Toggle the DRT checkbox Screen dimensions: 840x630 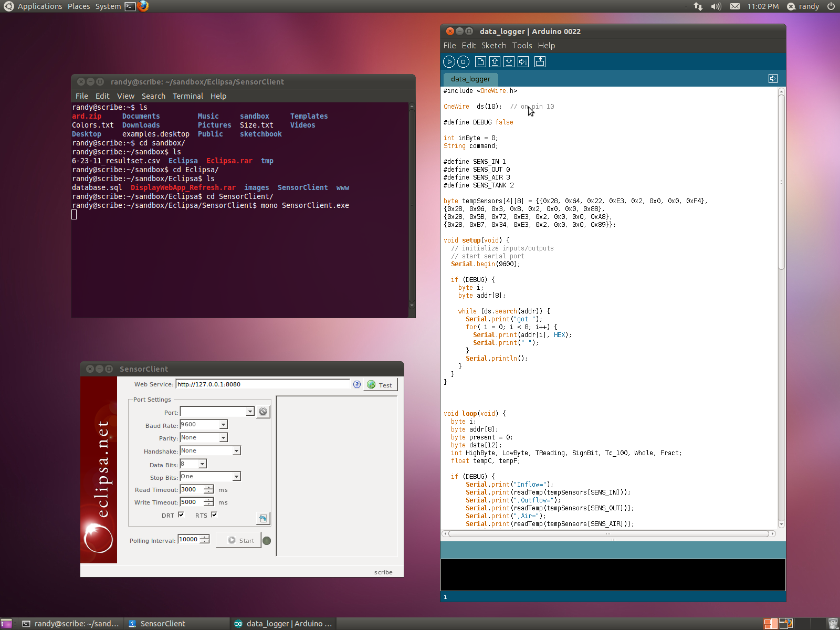pos(181,515)
